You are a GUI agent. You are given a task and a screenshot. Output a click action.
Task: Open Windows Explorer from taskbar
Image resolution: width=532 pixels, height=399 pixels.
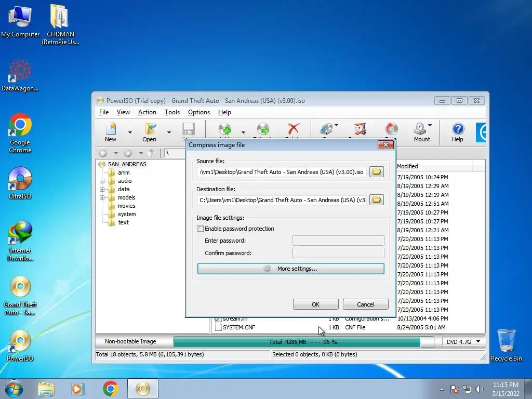click(46, 389)
